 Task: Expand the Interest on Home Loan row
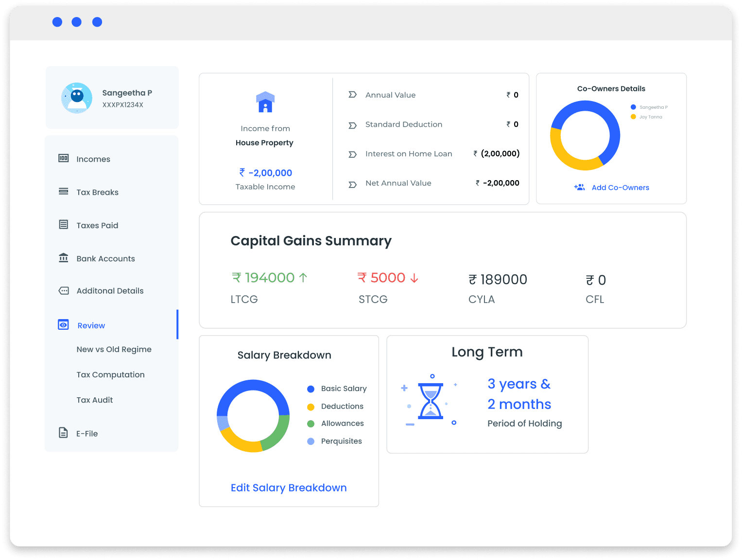click(352, 154)
